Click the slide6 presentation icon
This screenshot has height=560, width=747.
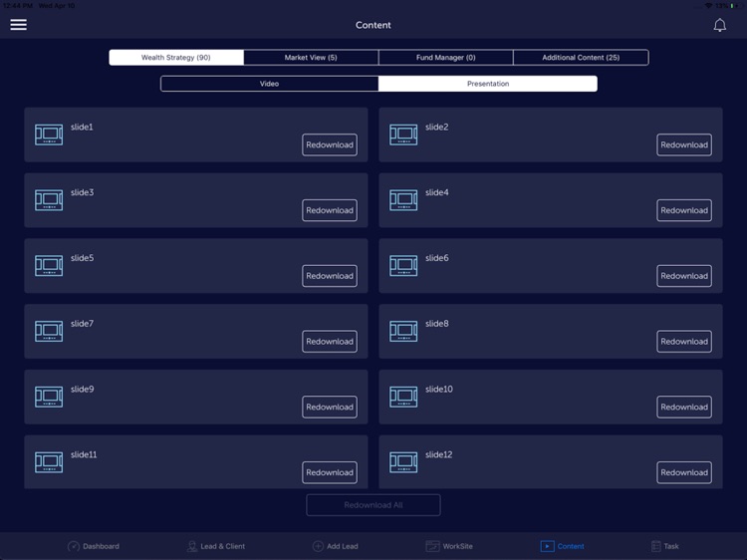tap(403, 266)
